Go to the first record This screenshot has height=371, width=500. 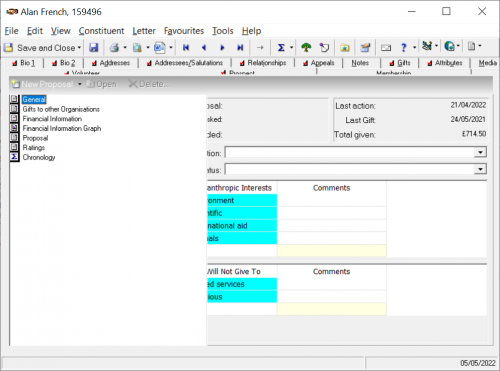pyautogui.click(x=186, y=48)
